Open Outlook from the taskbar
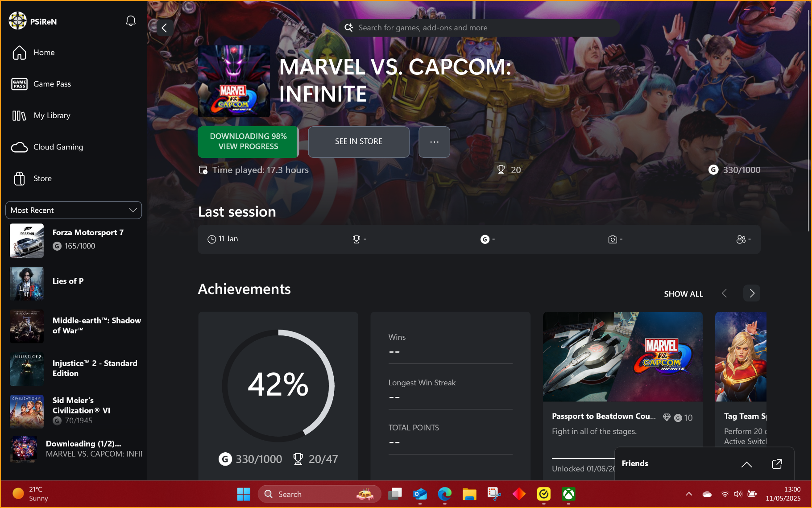 pyautogui.click(x=420, y=494)
